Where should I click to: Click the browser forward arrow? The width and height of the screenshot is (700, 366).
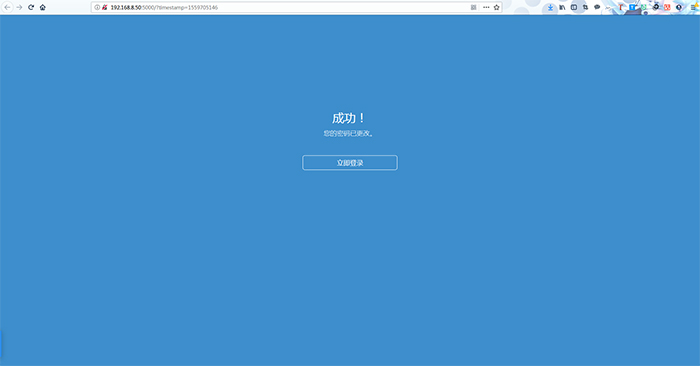(19, 7)
